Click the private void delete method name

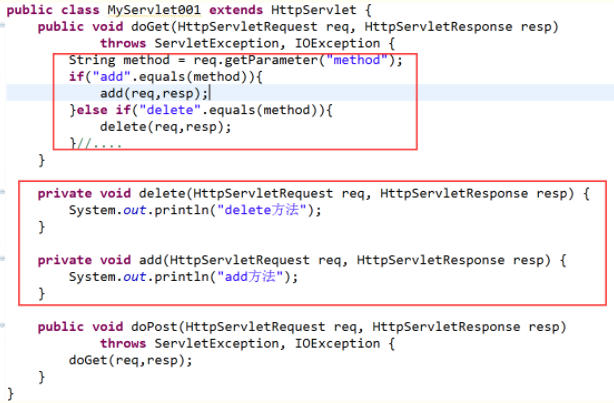[x=162, y=193]
